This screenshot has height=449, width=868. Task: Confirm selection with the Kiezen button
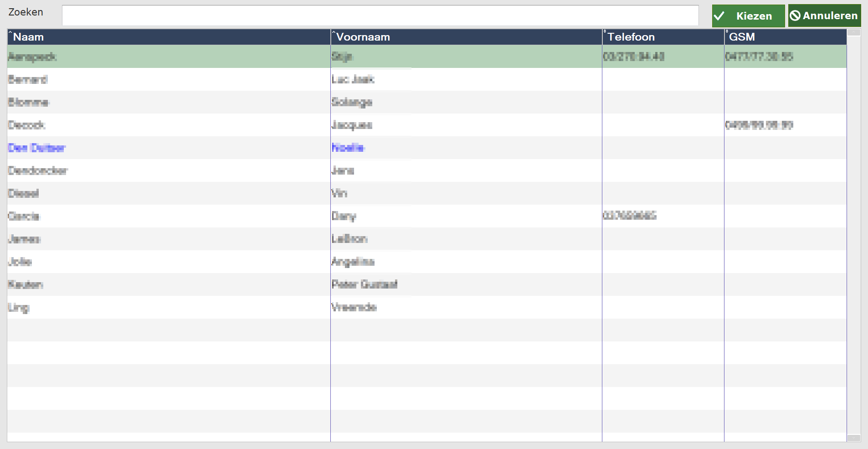click(x=748, y=16)
